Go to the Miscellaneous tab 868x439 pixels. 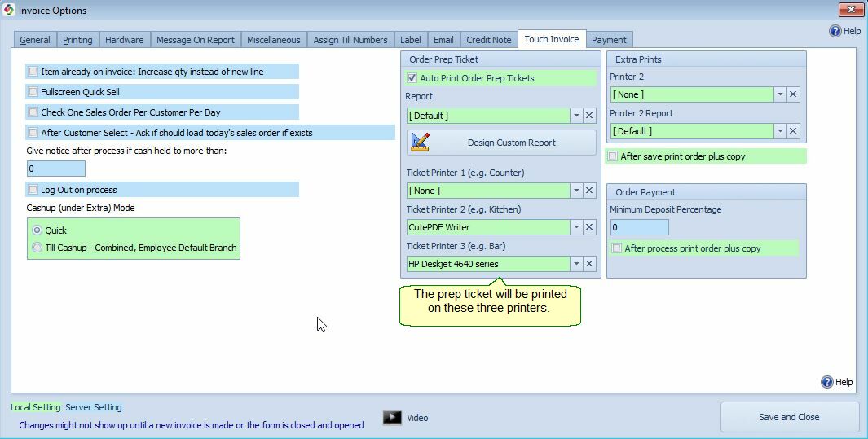pos(274,40)
